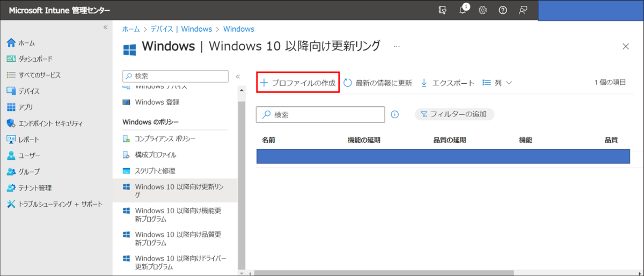The image size is (644, 276).
Task: Click the ホーム breadcrumb link
Action: (x=131, y=29)
